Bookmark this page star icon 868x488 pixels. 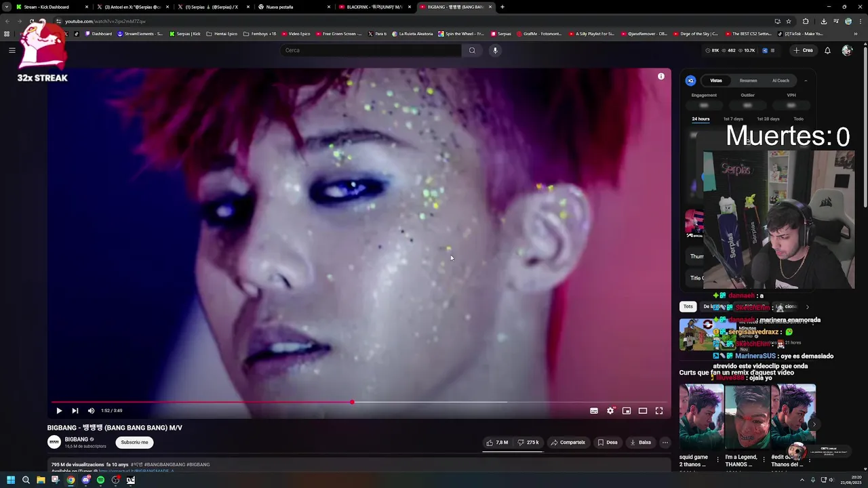(789, 21)
